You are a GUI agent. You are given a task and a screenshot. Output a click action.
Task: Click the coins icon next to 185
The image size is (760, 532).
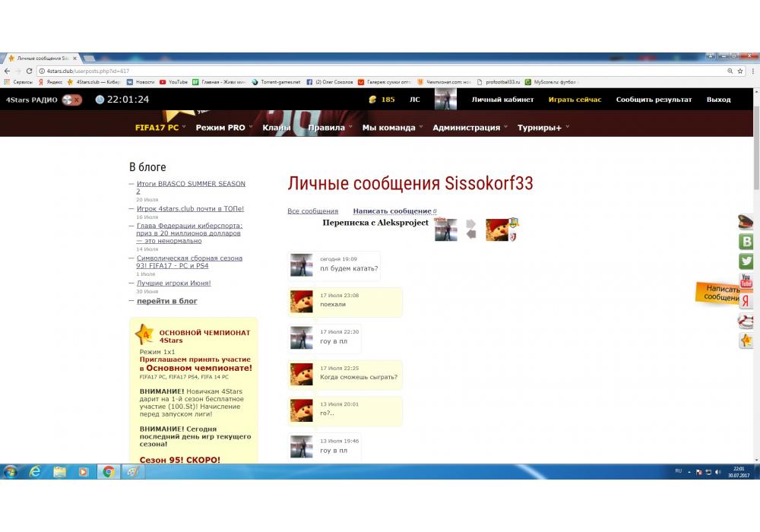click(372, 100)
